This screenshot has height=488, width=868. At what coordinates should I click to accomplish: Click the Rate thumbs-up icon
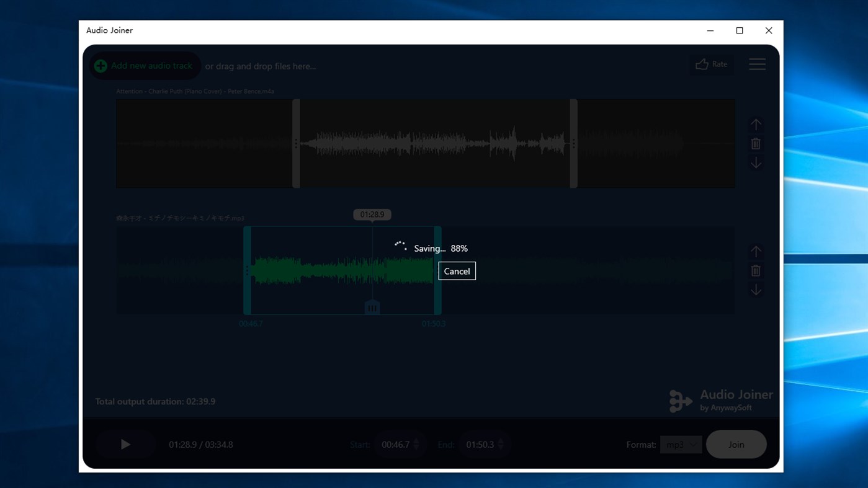(x=702, y=63)
